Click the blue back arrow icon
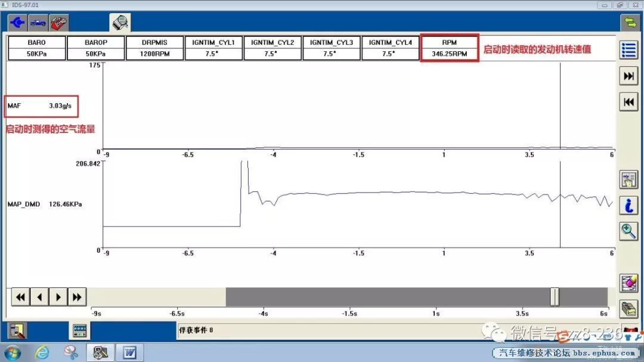Image resolution: width=644 pixels, height=362 pixels. click(x=17, y=23)
